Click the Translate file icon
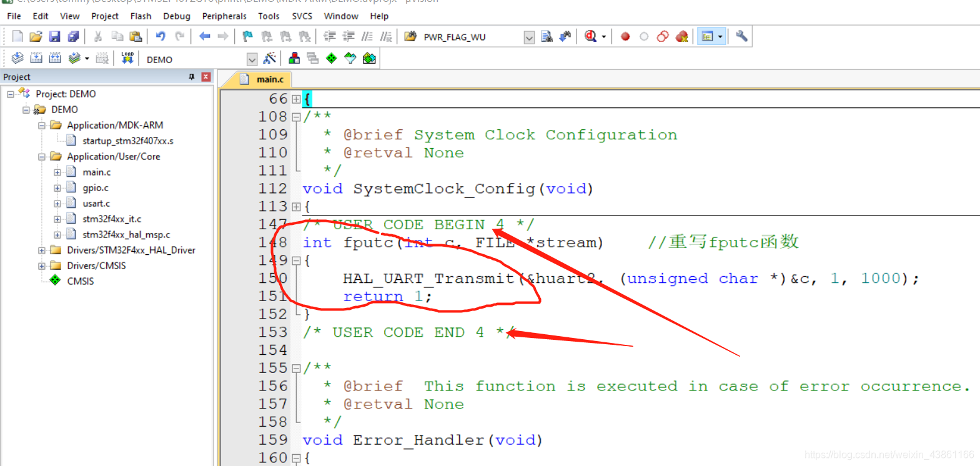Screen dimensions: 980x466 tap(17, 58)
